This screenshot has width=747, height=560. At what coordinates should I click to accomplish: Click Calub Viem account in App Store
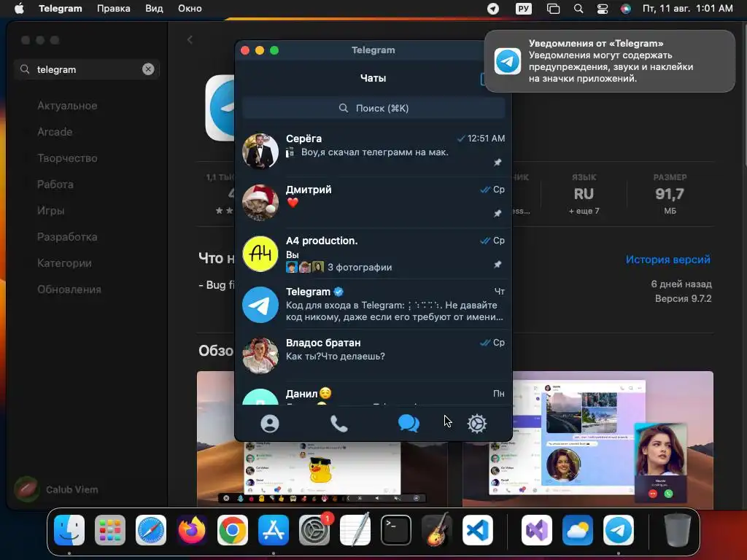(56, 489)
